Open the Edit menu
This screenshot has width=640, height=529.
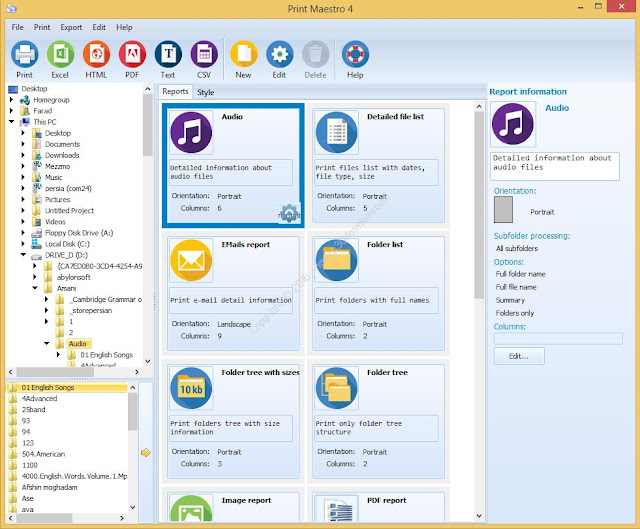click(x=99, y=27)
